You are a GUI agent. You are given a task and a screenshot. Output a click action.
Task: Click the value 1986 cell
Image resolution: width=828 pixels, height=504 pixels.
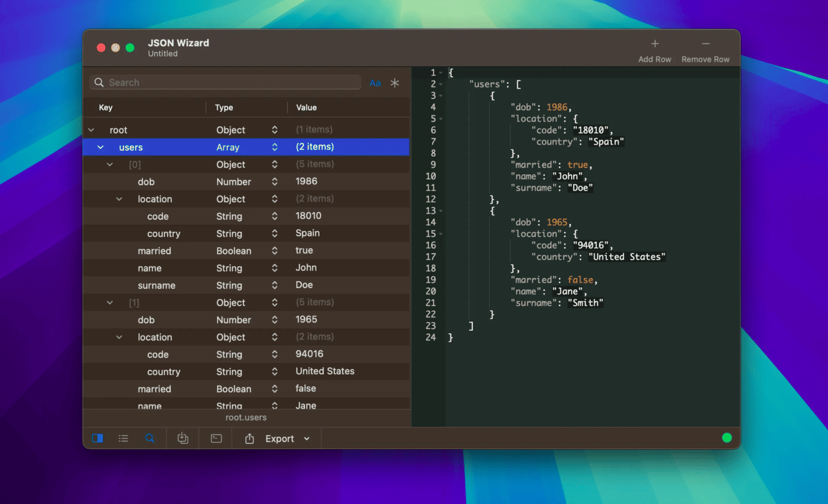[x=306, y=181]
